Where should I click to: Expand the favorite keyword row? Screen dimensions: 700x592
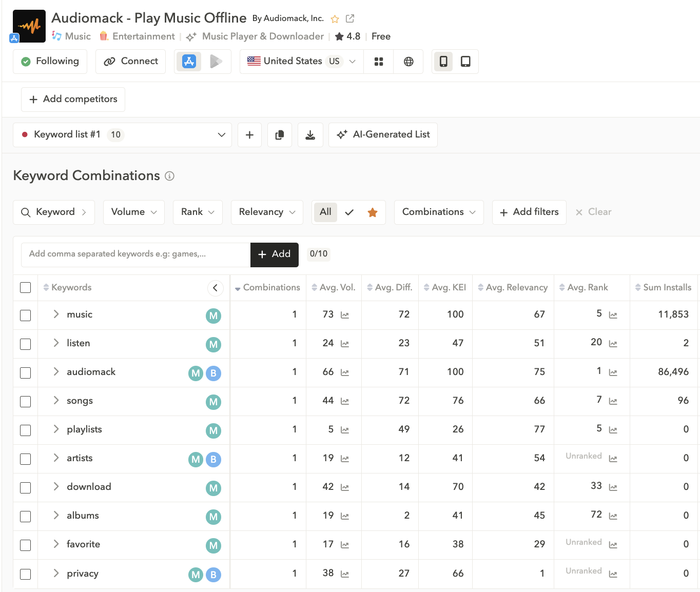tap(56, 544)
